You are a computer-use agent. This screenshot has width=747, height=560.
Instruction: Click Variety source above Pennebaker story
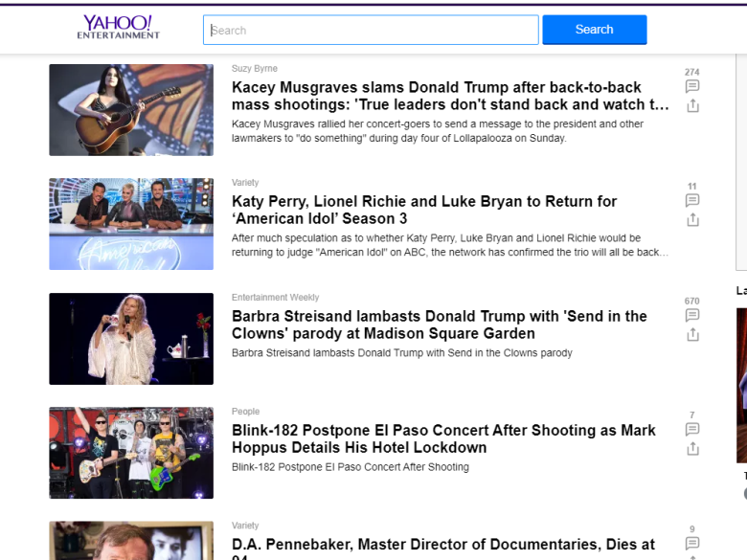coord(245,526)
